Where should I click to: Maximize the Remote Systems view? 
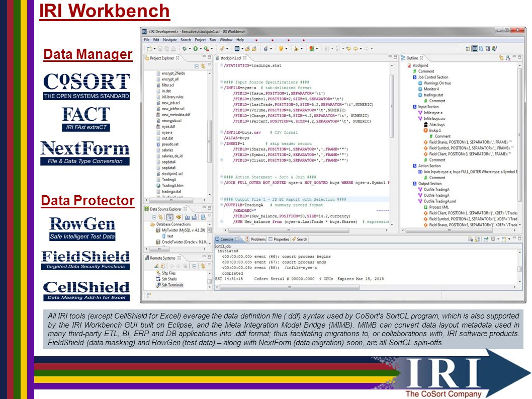[x=209, y=257]
